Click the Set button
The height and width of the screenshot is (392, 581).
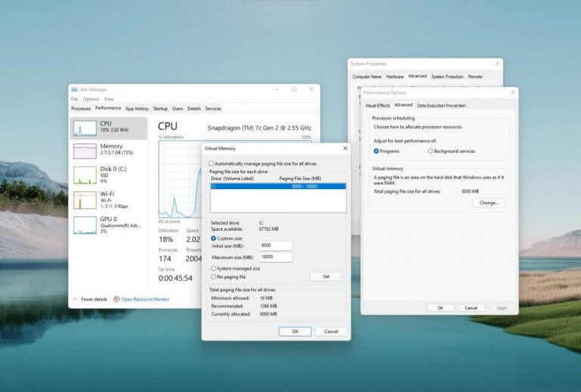coord(326,276)
